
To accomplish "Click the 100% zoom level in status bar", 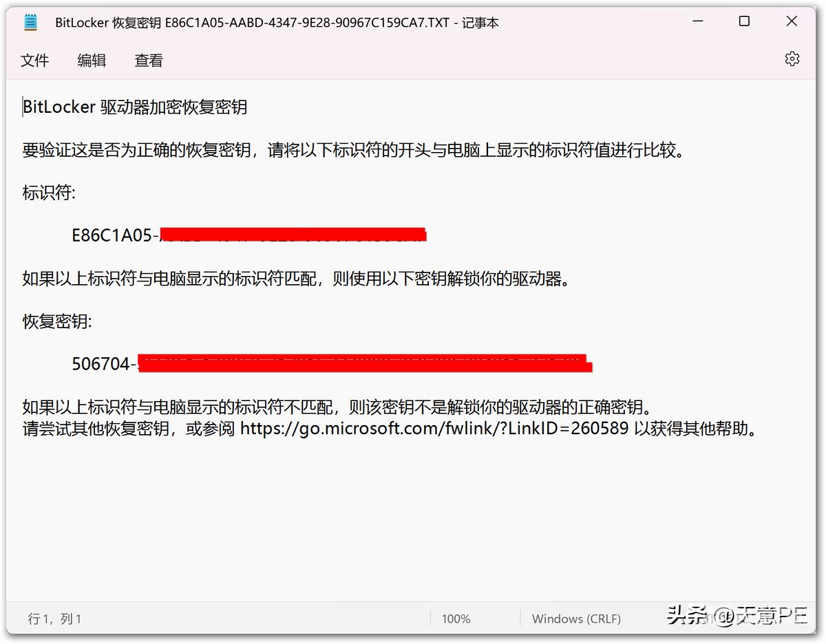I will [x=456, y=619].
